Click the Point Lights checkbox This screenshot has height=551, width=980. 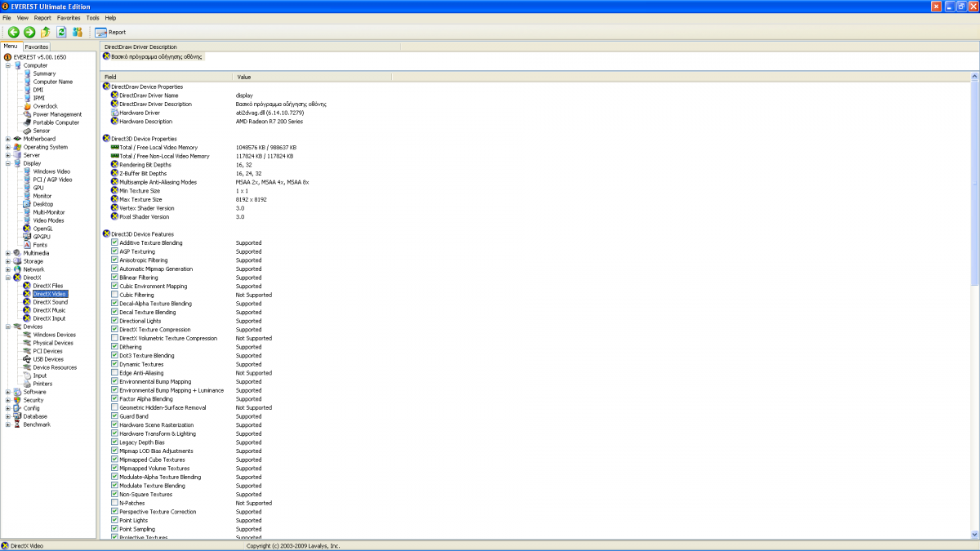click(114, 520)
